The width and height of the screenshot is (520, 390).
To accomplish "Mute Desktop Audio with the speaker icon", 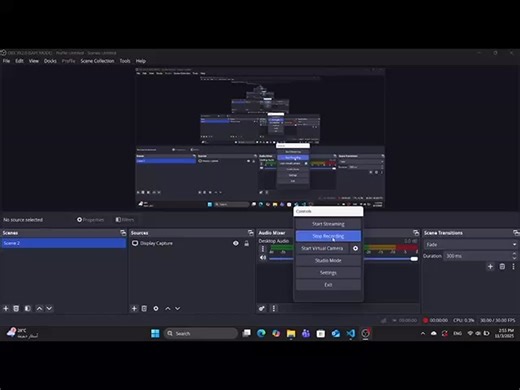I will [x=263, y=258].
